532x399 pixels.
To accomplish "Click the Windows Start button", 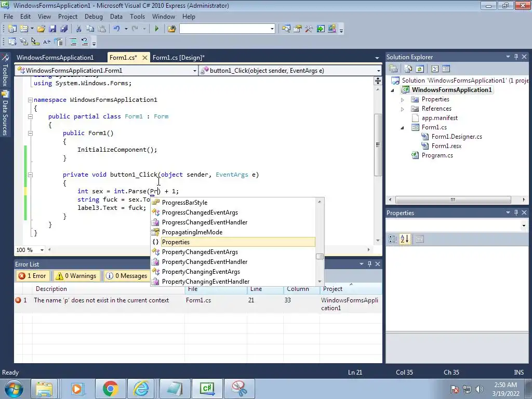I will click(14, 389).
